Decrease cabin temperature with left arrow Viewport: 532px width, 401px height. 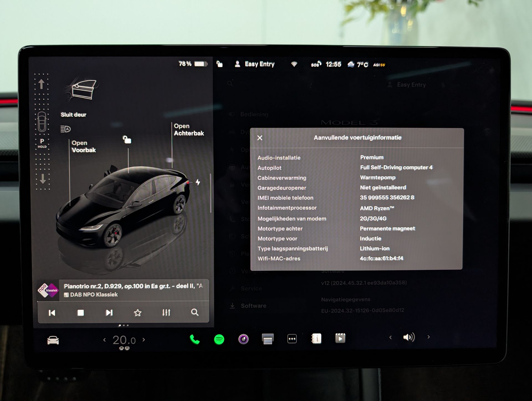(x=104, y=340)
